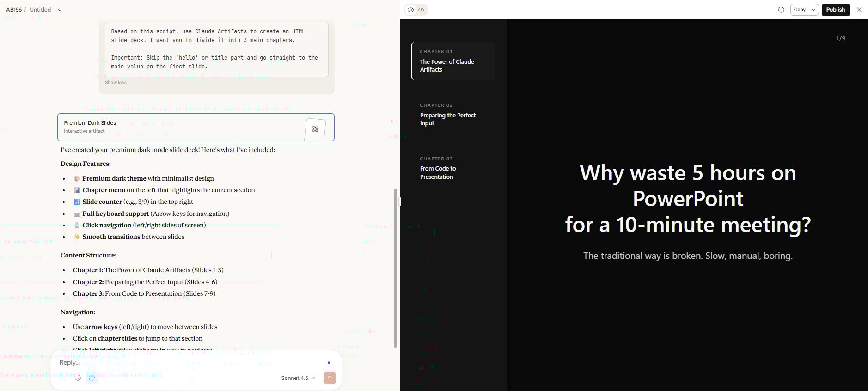The width and height of the screenshot is (868, 391).
Task: Publish the artifact
Action: coord(835,10)
